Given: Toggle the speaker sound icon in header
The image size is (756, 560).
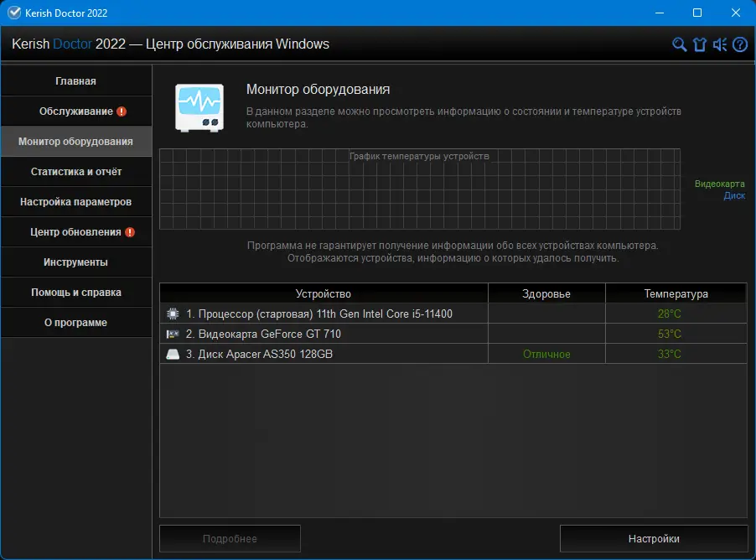Looking at the screenshot, I should tap(720, 44).
